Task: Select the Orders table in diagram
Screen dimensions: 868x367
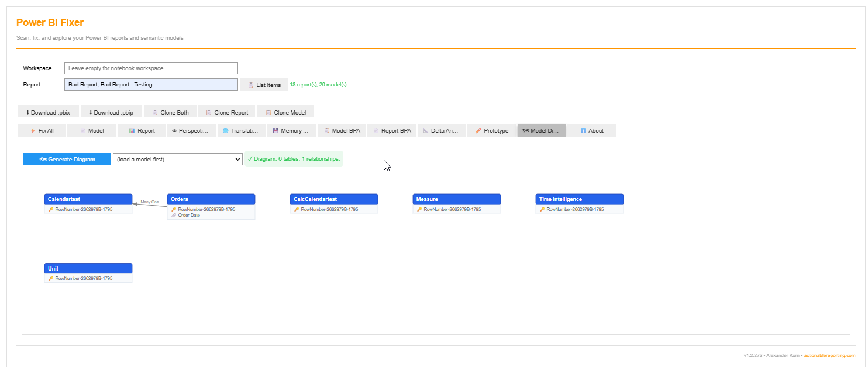Action: click(211, 199)
